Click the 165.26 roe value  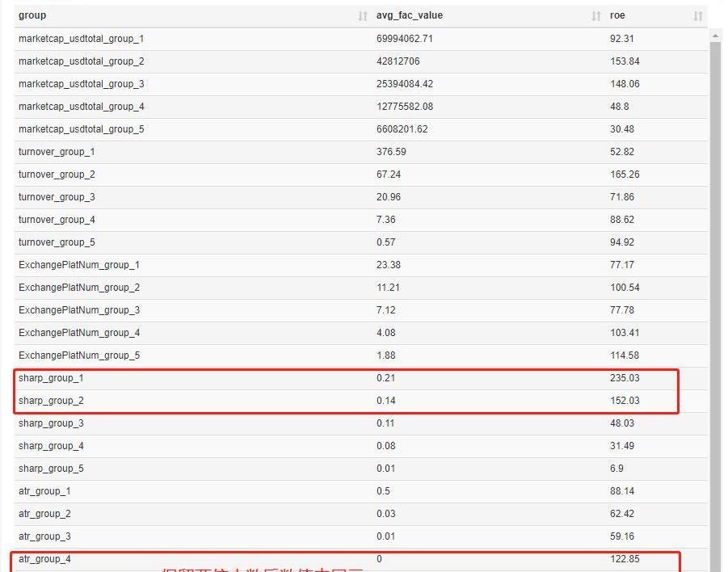pos(624,175)
